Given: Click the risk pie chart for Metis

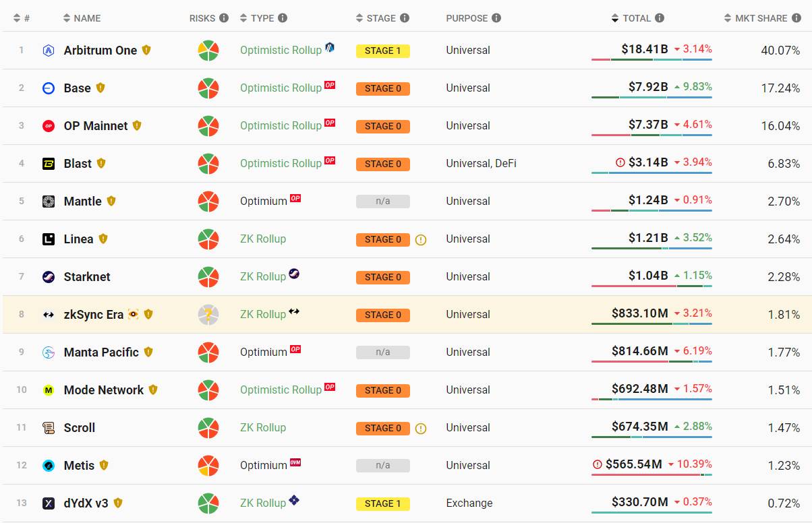Looking at the screenshot, I should [208, 466].
